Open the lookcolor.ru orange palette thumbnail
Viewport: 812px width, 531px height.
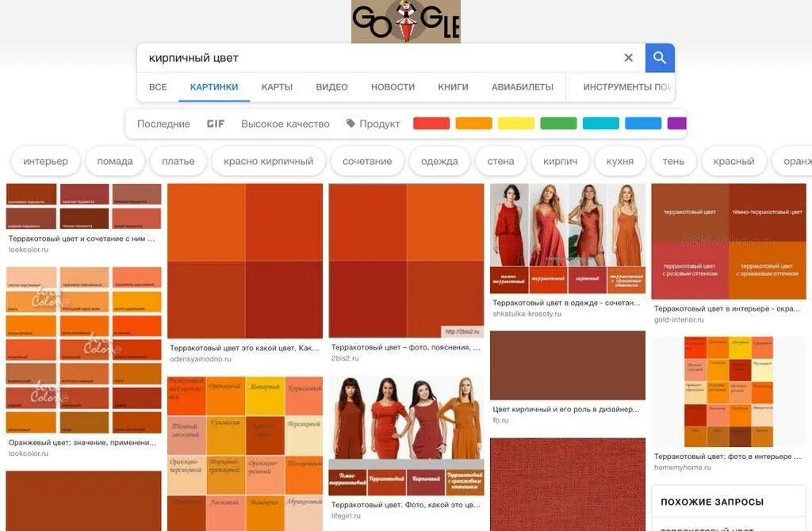[x=83, y=350]
